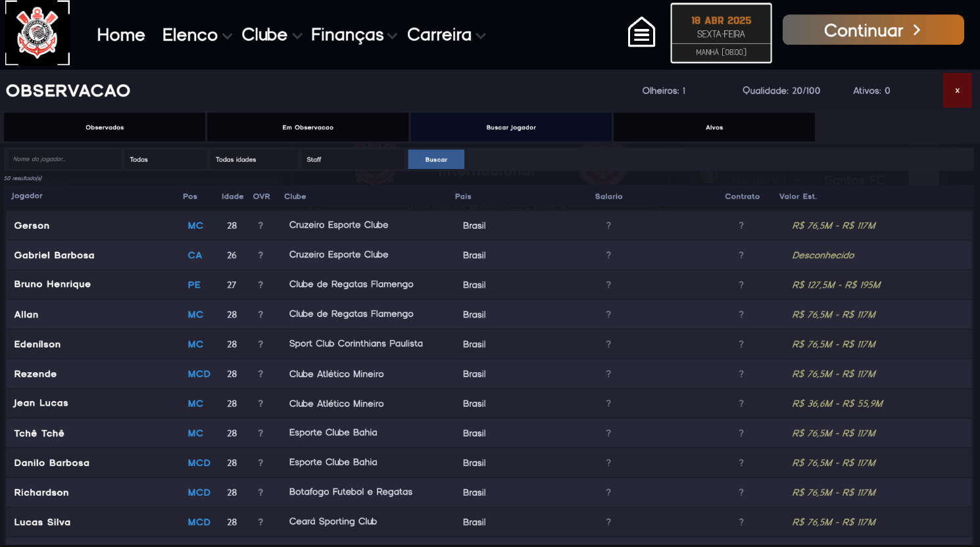Image resolution: width=980 pixels, height=547 pixels.
Task: Open the Todas idades age filter
Action: coord(254,160)
